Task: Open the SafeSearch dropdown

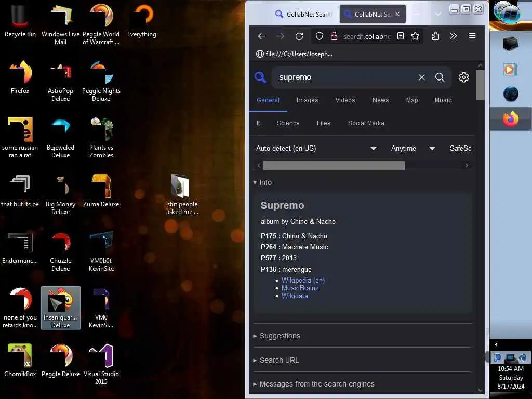Action: point(460,148)
